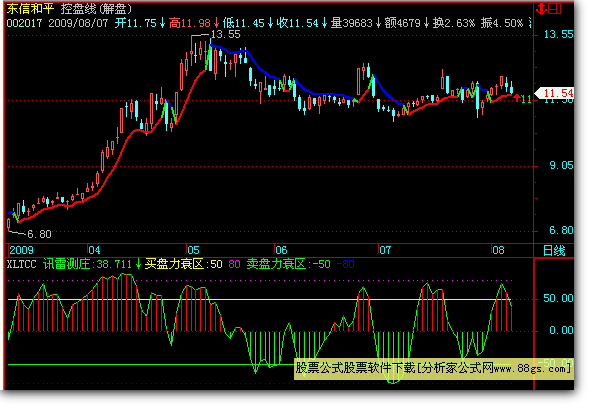Click the volume value 量39683

pyautogui.click(x=351, y=23)
